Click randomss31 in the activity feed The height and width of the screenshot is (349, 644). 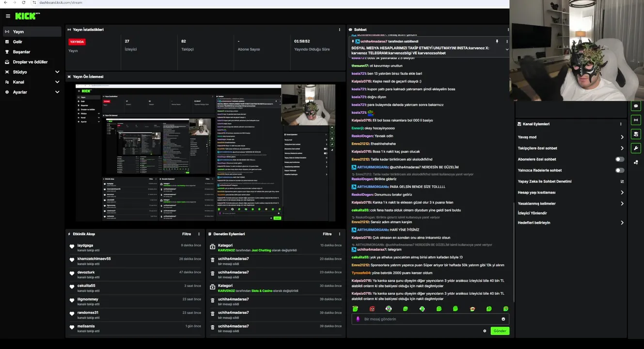88,313
